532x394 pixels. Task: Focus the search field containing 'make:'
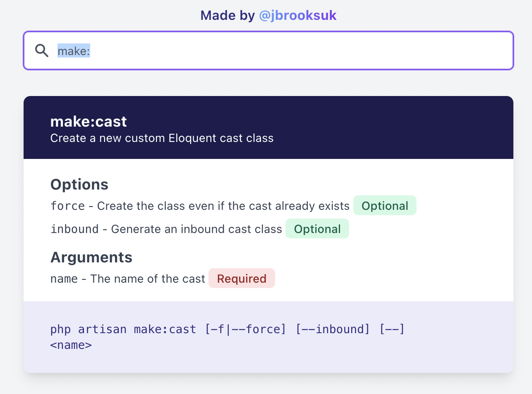coord(268,50)
